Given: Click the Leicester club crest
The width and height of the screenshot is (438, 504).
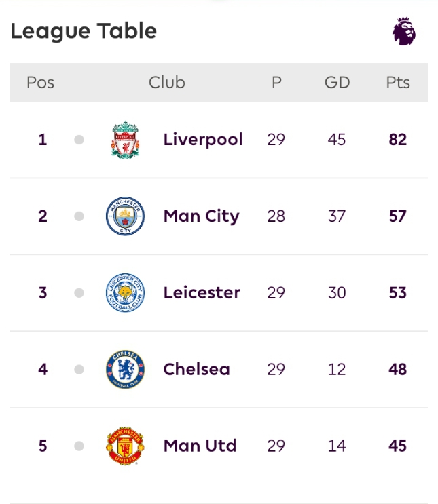Looking at the screenshot, I should [x=126, y=293].
